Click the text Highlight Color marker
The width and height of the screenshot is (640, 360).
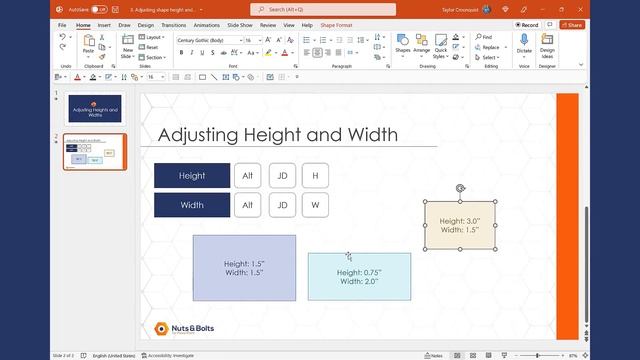268,53
